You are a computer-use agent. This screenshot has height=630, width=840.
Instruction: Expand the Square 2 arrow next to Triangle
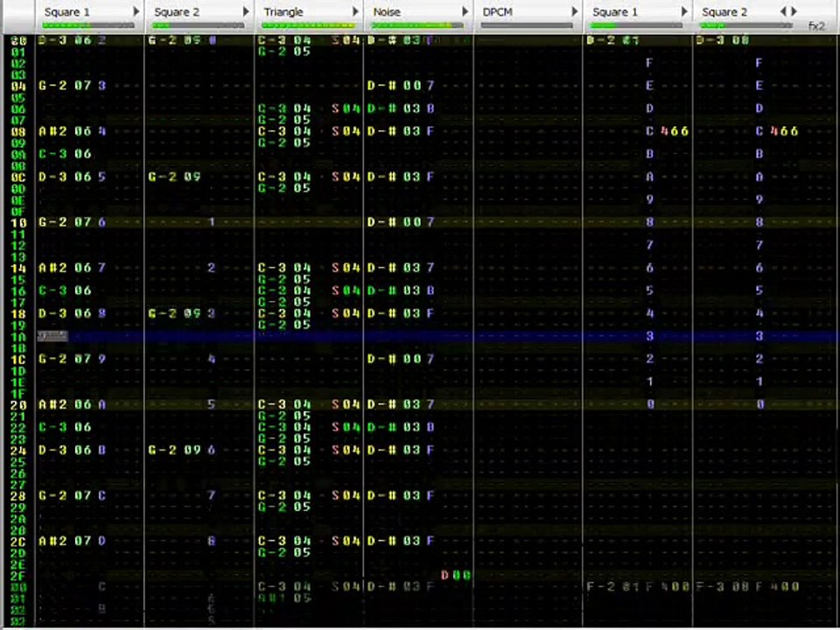246,11
